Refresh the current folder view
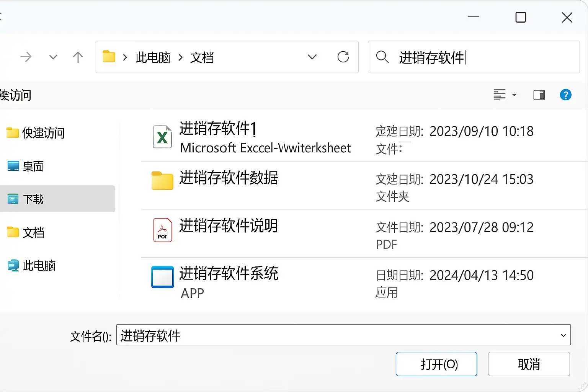 coord(343,57)
